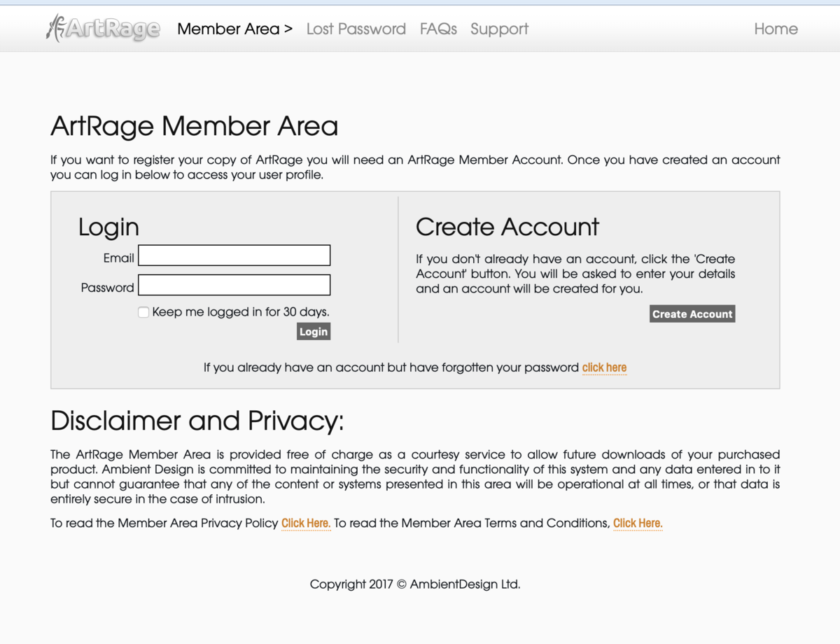The image size is (840, 644).
Task: Open the Support page
Action: tap(499, 29)
